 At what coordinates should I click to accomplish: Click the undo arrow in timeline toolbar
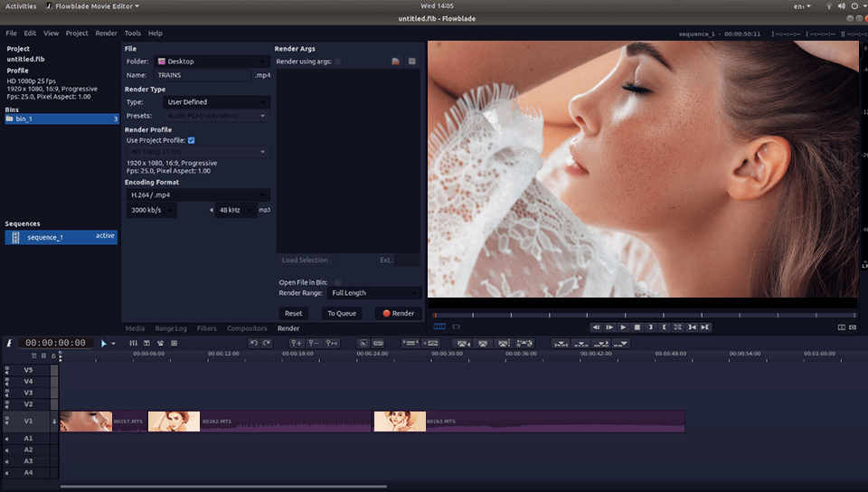click(253, 344)
